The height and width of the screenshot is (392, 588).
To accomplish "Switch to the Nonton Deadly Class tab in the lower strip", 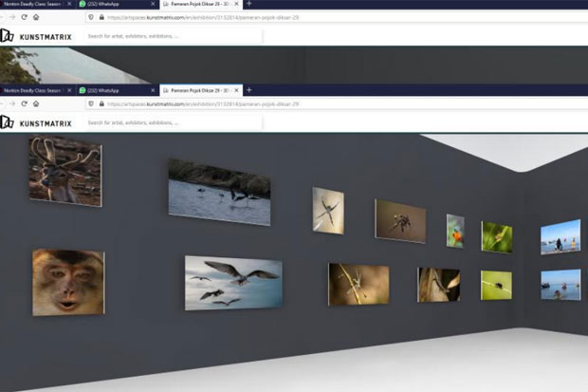I will pos(37,90).
